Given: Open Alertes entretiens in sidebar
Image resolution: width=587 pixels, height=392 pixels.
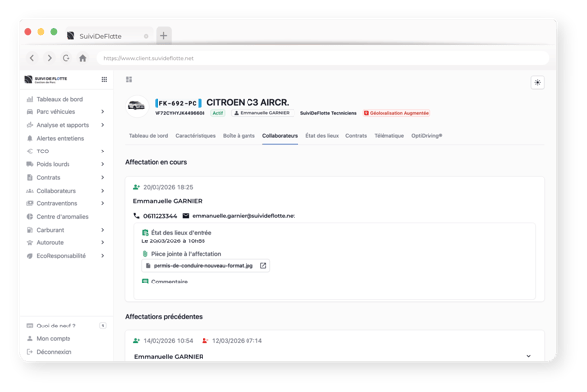Looking at the screenshot, I should [61, 139].
